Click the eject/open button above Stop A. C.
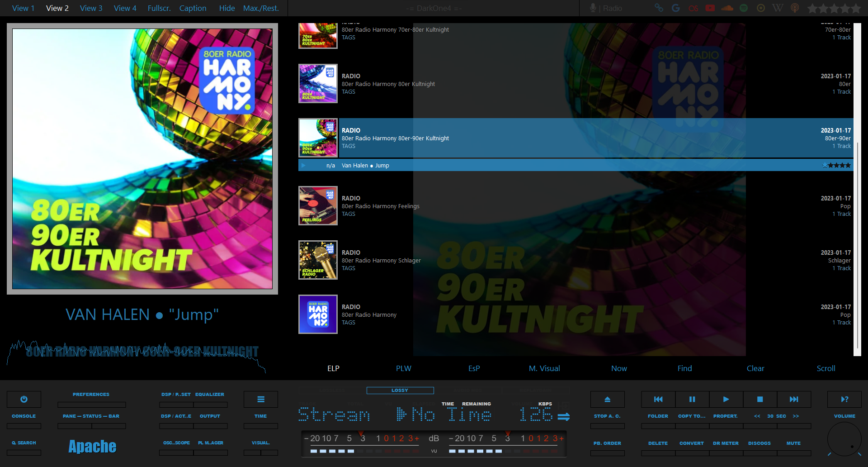868x467 pixels. click(x=608, y=399)
